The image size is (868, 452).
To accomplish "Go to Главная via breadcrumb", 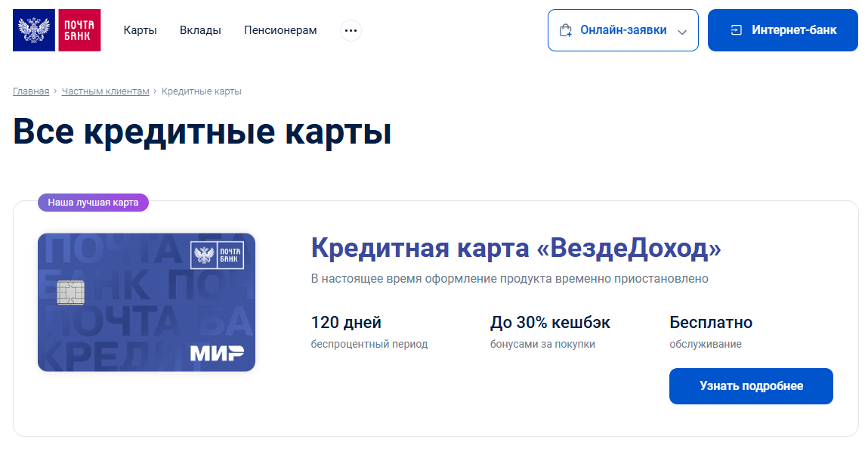I will coord(31,91).
